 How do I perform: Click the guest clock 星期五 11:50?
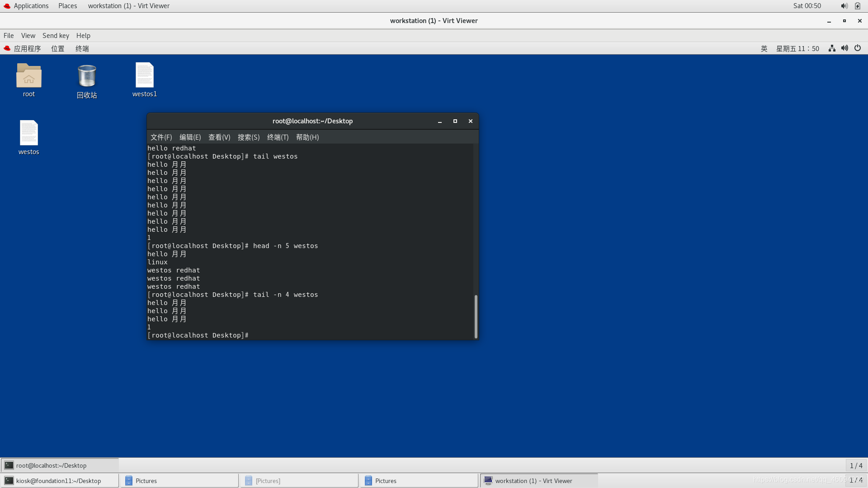click(797, 48)
